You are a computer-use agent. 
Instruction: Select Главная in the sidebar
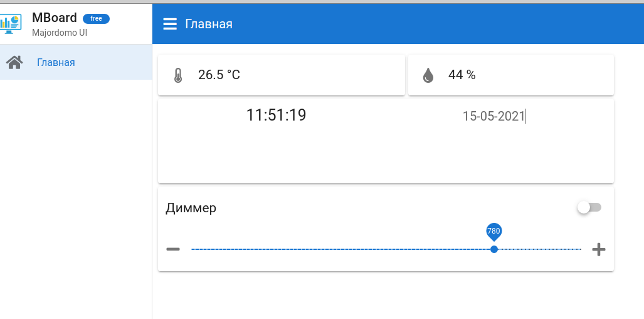tap(56, 62)
